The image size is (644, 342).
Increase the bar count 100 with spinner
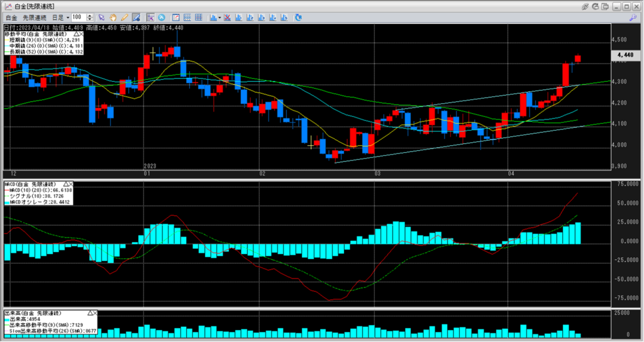click(x=91, y=15)
